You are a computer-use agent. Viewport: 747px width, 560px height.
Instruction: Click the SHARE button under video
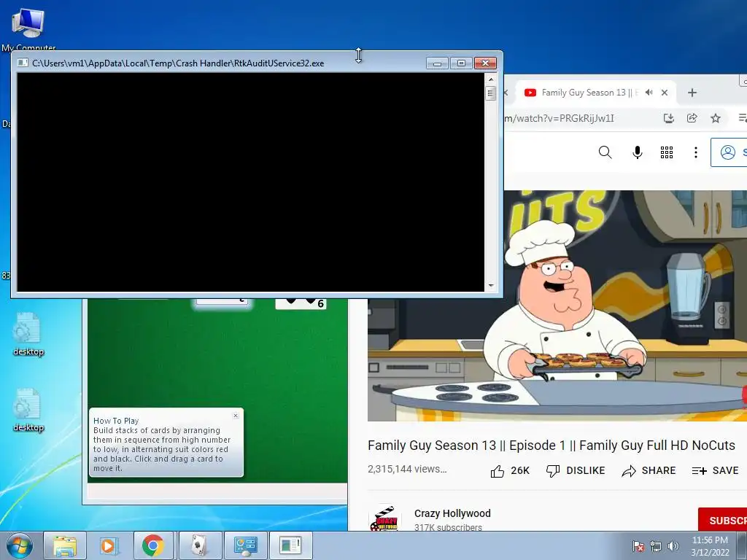(649, 470)
